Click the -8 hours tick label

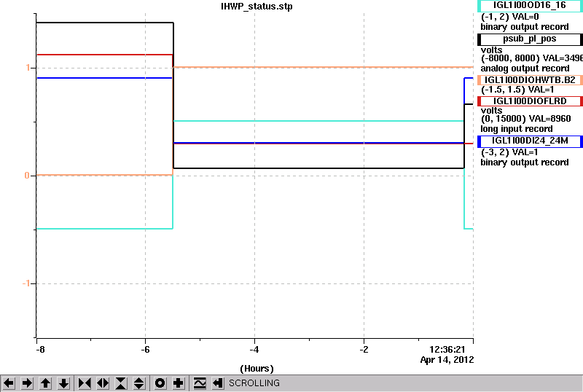point(40,350)
